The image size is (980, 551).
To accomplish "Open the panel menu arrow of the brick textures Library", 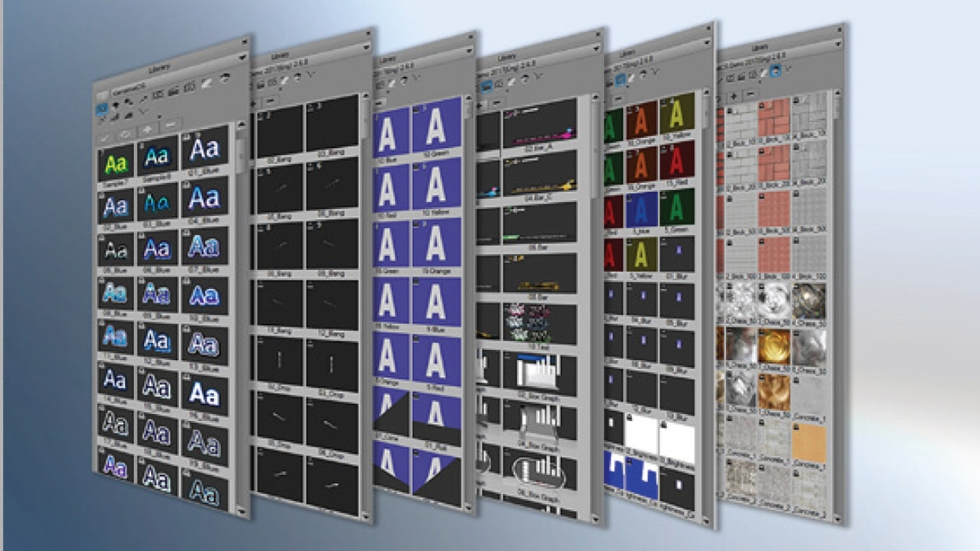I will pyautogui.click(x=840, y=43).
